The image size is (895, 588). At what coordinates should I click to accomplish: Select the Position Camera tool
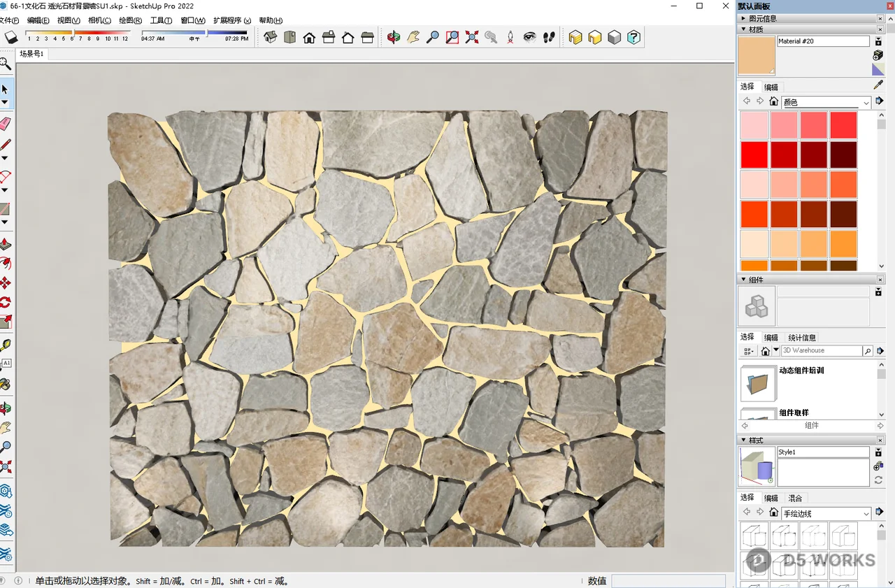(510, 37)
